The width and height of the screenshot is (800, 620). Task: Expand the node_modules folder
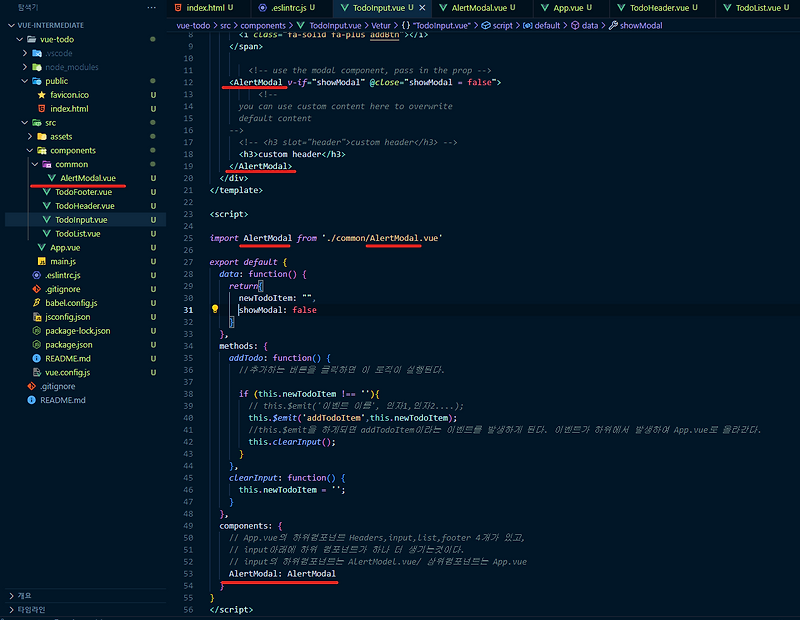[x=23, y=67]
